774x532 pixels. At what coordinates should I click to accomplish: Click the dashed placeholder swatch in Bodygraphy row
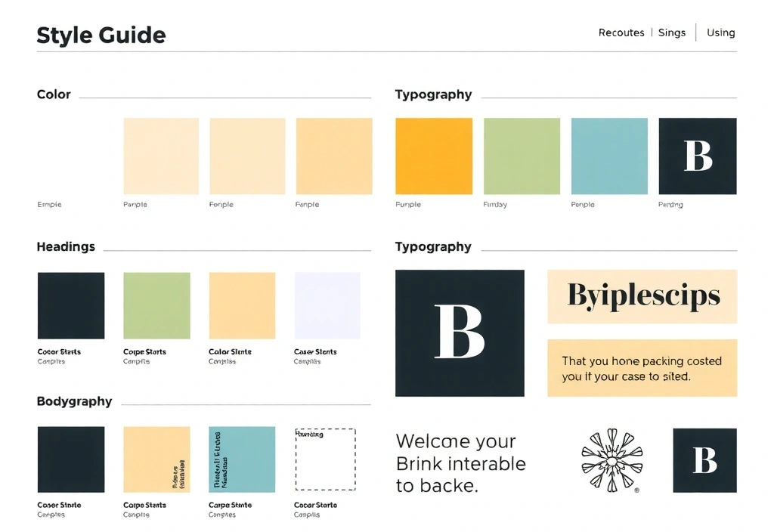[x=326, y=459]
